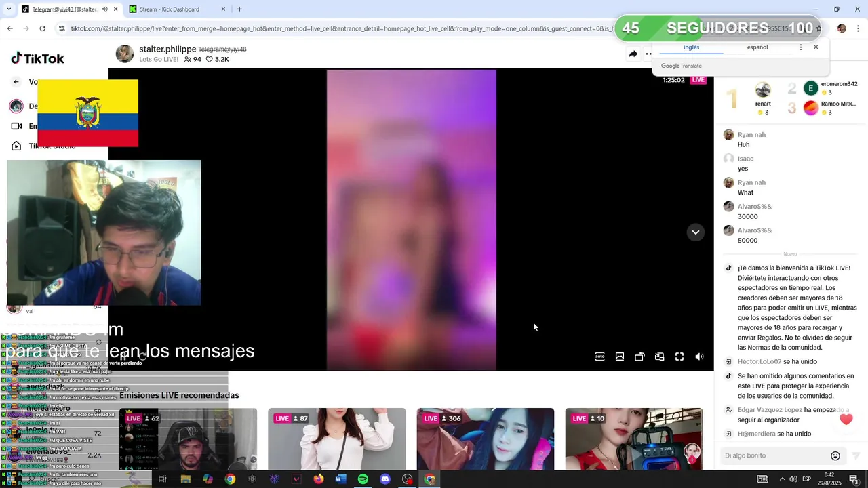Click the picture mode icon in the player
This screenshot has height=488, width=868.
(x=620, y=357)
